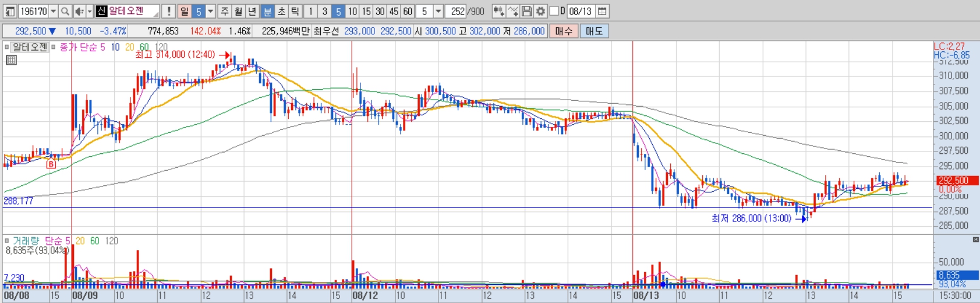The height and width of the screenshot is (303, 980).
Task: Switch to 월 monthly chart
Action: (x=238, y=11)
